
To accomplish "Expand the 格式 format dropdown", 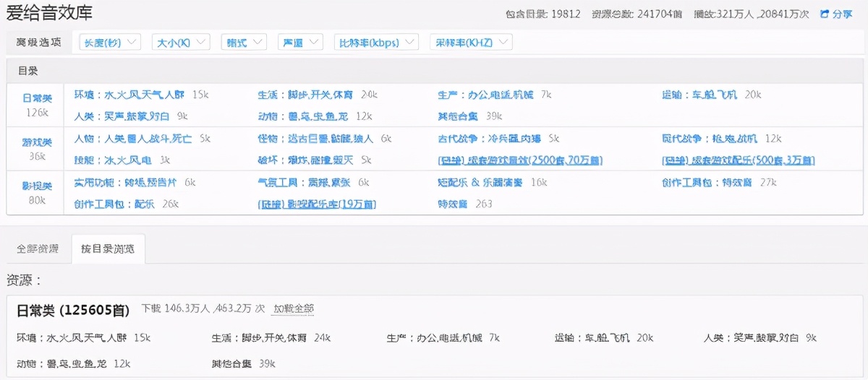I will click(x=244, y=43).
